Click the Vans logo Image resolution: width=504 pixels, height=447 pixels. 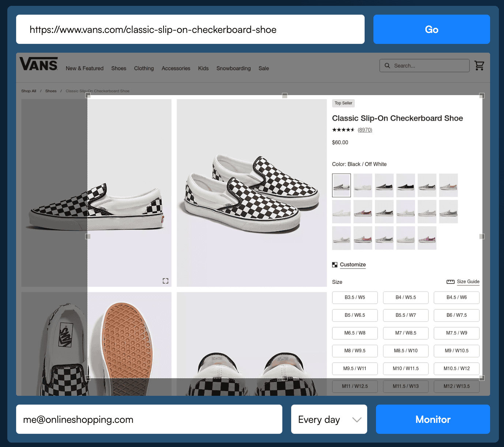[39, 64]
